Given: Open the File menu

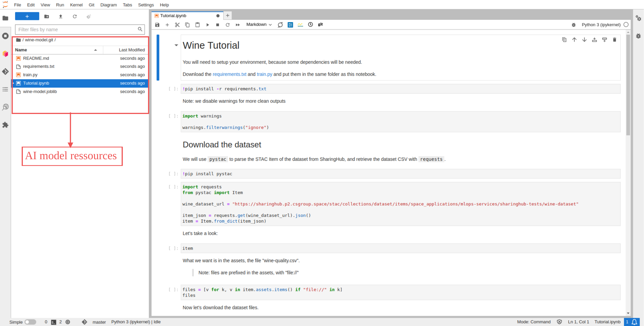Looking at the screenshot, I should tap(17, 5).
